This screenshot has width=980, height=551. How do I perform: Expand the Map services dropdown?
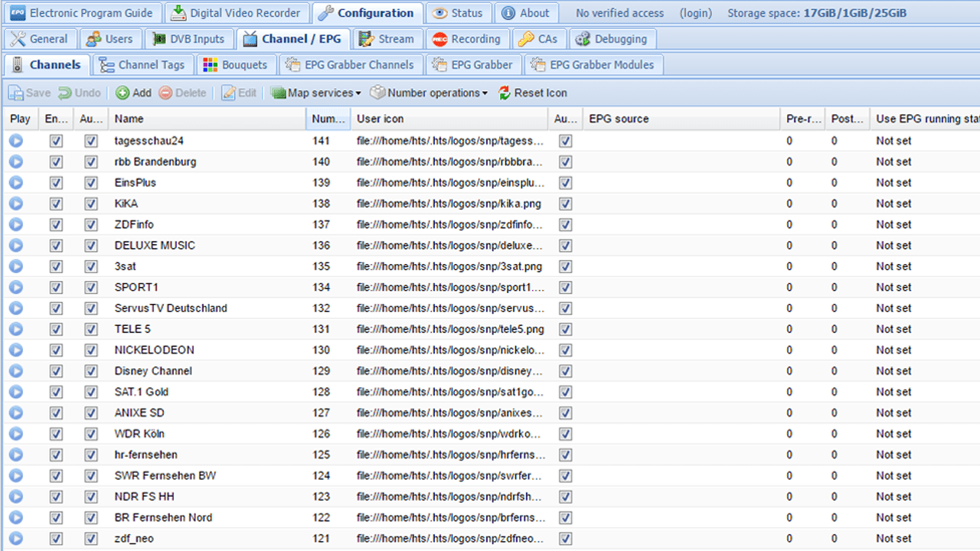coord(315,93)
